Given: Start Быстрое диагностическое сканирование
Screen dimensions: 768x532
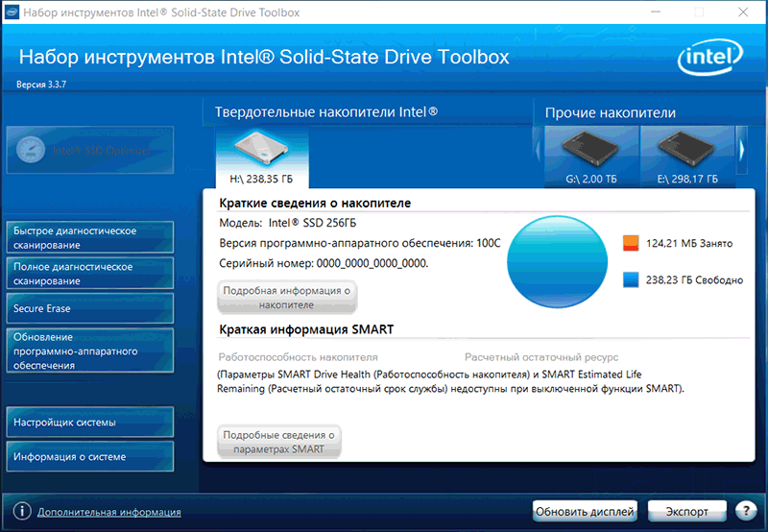Looking at the screenshot, I should point(90,237).
